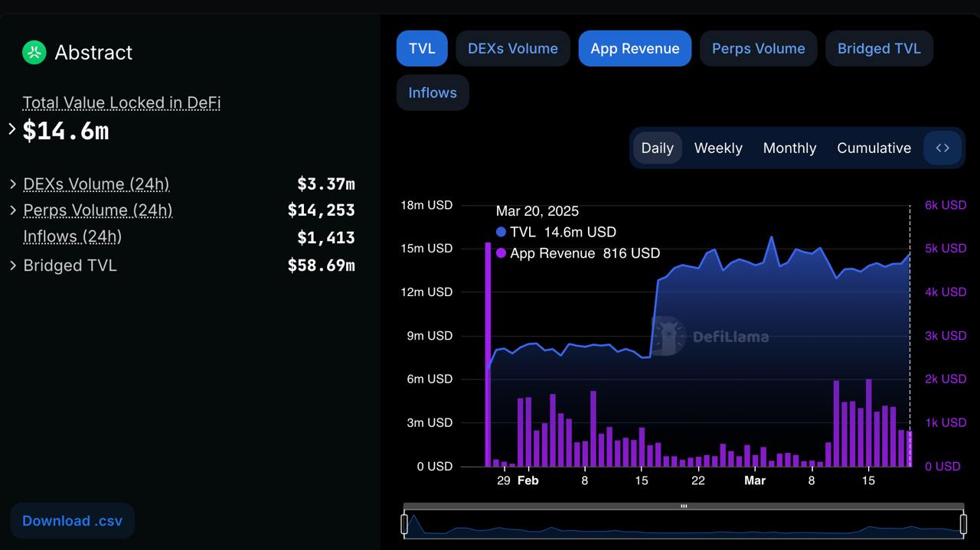Switch to the Cumulative interval tab

[874, 148]
